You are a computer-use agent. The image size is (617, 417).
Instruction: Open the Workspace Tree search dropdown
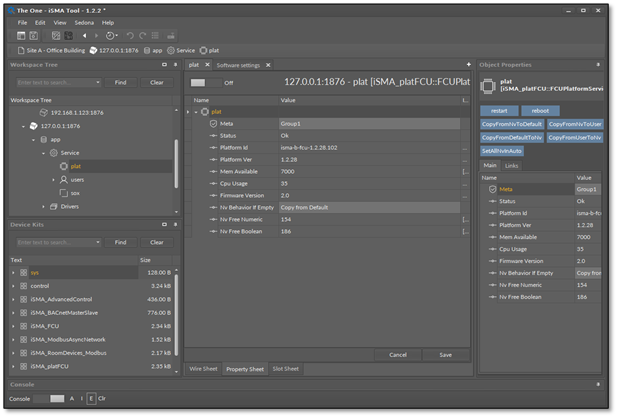[x=98, y=82]
